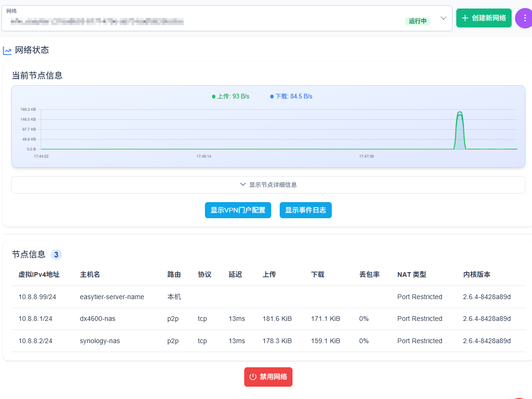This screenshot has width=532, height=399.
Task: Click the traffic spike in the chart
Action: click(460, 131)
